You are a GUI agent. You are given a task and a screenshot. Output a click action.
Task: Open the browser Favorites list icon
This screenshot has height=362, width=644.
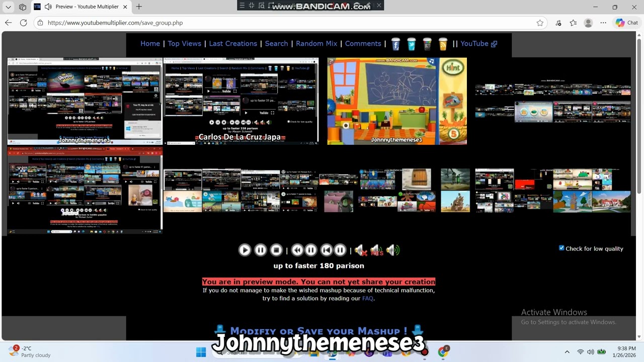(x=573, y=23)
